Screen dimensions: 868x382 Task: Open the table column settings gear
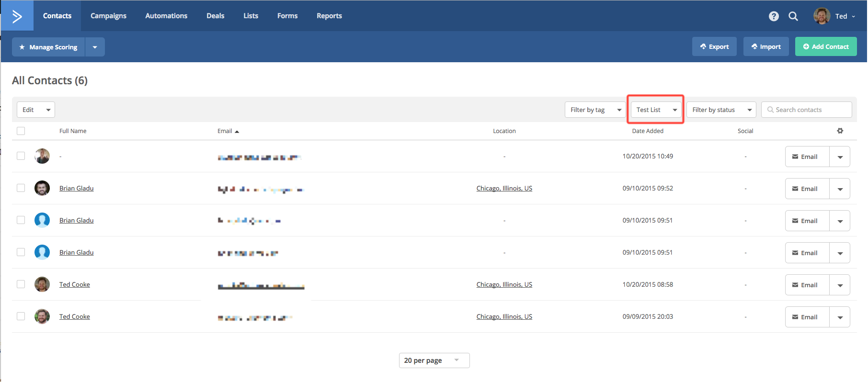pos(840,131)
